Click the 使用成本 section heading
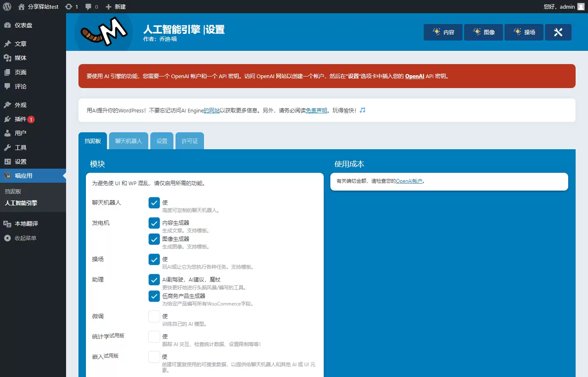This screenshot has height=377, width=588. pos(349,164)
